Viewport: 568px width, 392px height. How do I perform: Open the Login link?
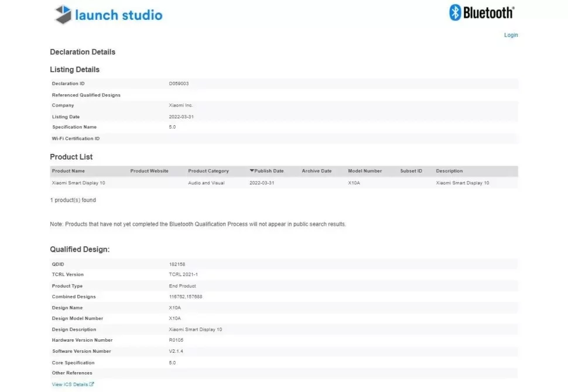pos(511,35)
